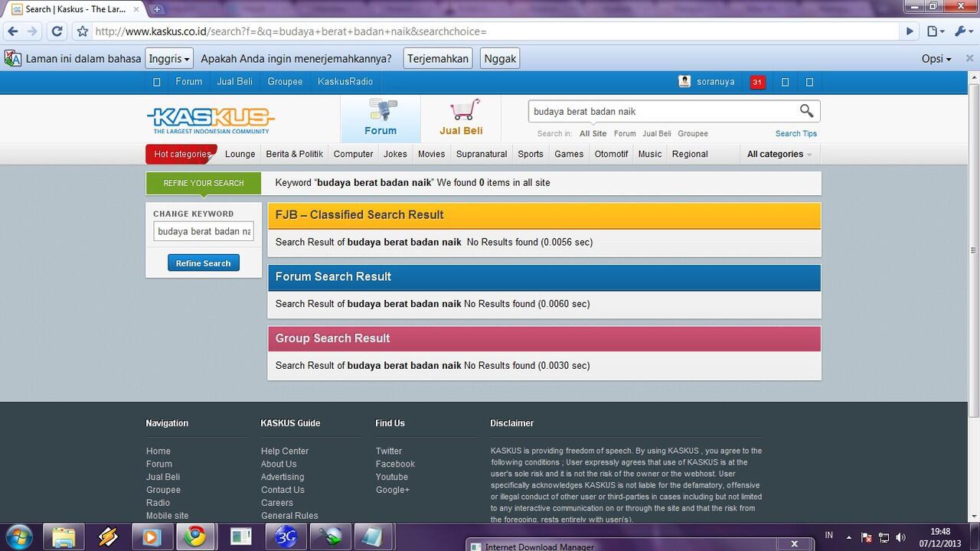Click the Terjemahkan button
Viewport: 980px width, 551px height.
click(x=437, y=58)
